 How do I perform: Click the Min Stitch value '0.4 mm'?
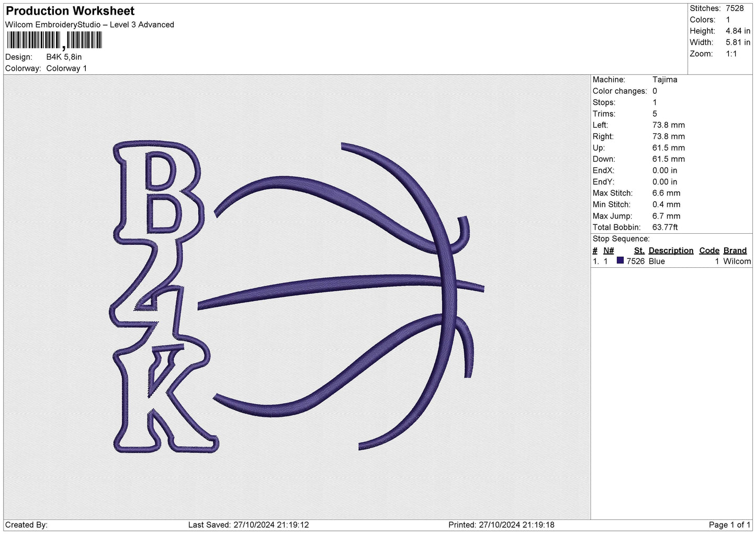[667, 204]
